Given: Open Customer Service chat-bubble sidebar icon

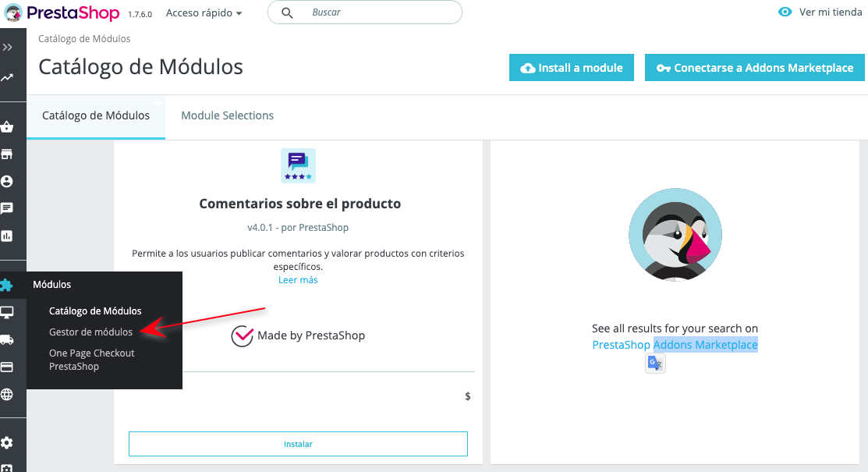Looking at the screenshot, I should (x=7, y=208).
